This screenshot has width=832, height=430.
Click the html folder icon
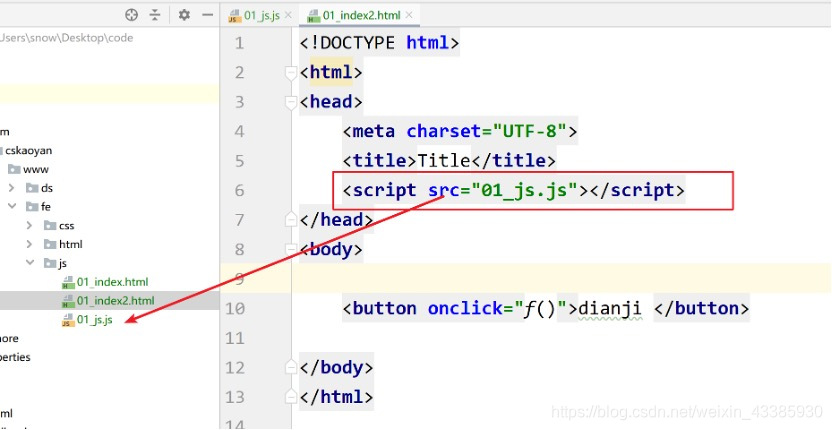(x=50, y=244)
